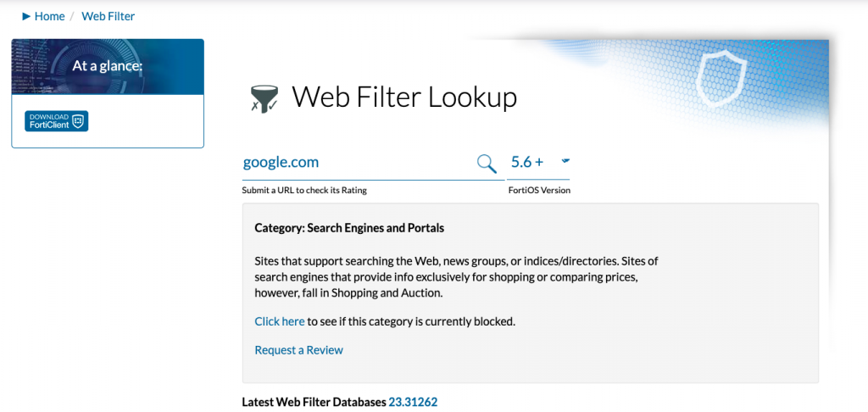868x412 pixels.
Task: Click the funnel Web Filter icon
Action: click(264, 98)
